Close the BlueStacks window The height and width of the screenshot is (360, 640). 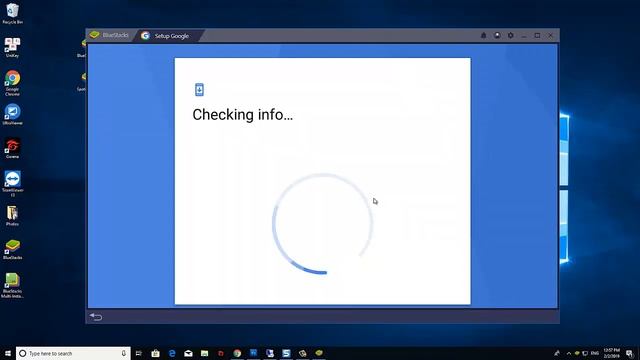[x=551, y=36]
